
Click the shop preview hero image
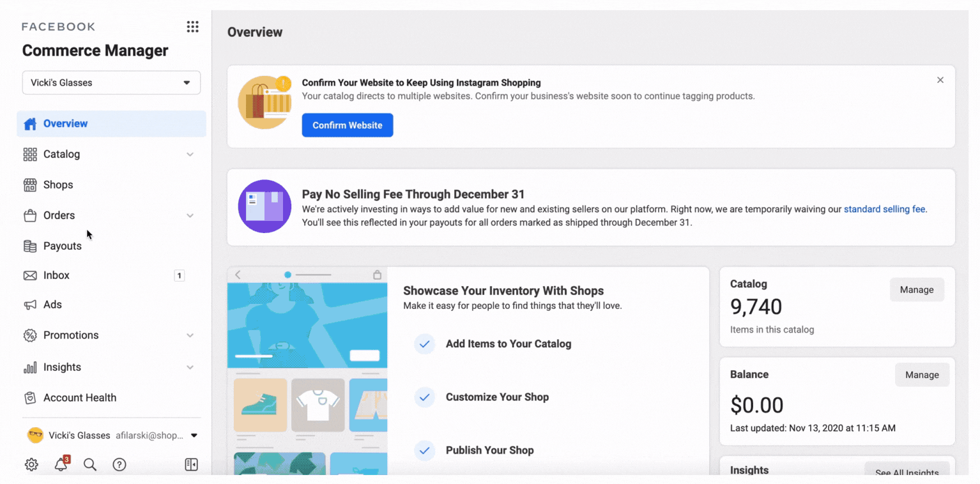coord(307,326)
